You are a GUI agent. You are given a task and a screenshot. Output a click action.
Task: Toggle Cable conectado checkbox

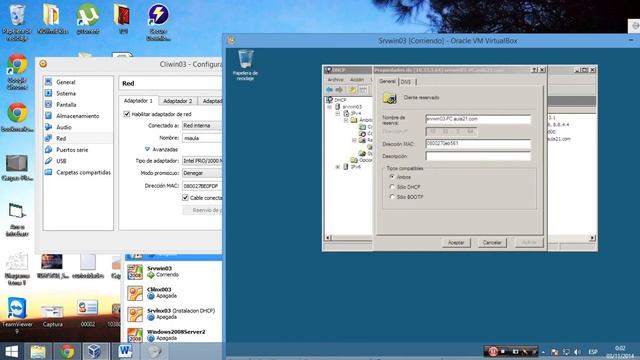[x=185, y=198]
